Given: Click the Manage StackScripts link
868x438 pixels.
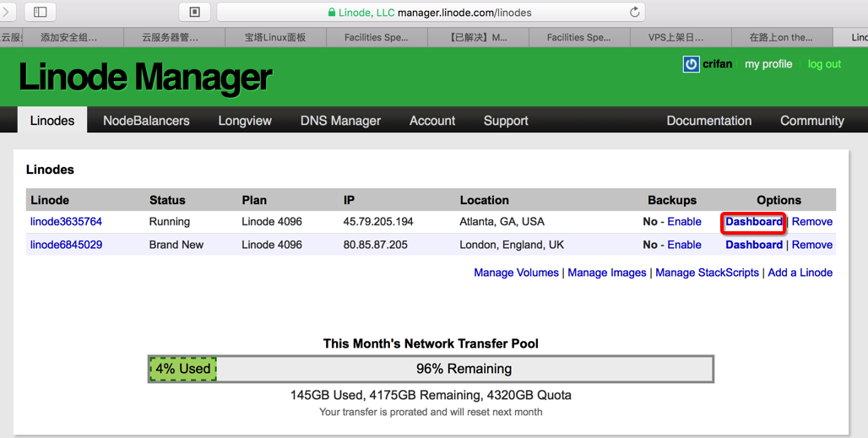Looking at the screenshot, I should pos(707,273).
